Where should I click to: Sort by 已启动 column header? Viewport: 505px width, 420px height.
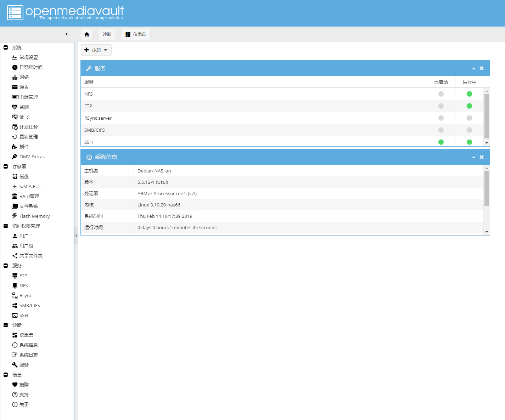(x=441, y=82)
